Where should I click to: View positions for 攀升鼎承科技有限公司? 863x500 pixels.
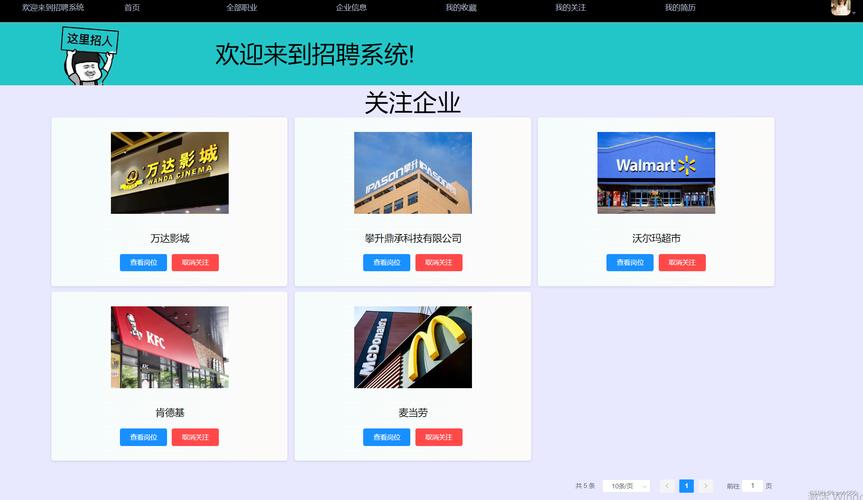[x=386, y=263]
